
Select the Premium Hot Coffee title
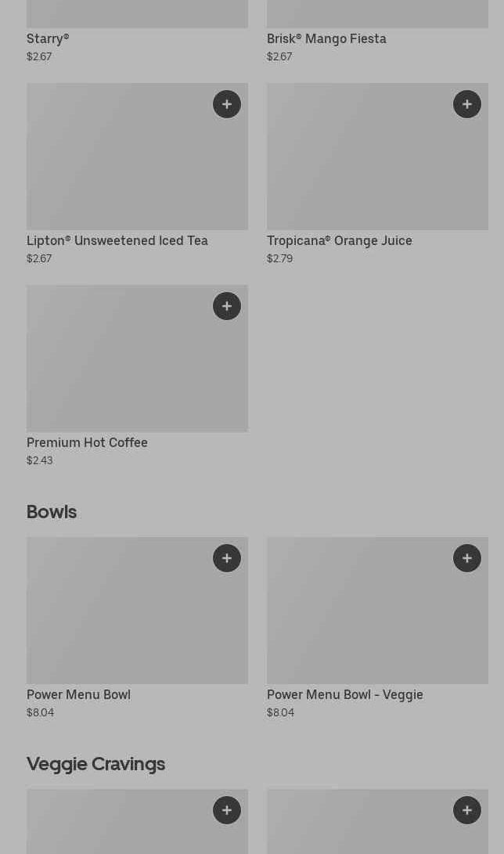click(x=87, y=443)
